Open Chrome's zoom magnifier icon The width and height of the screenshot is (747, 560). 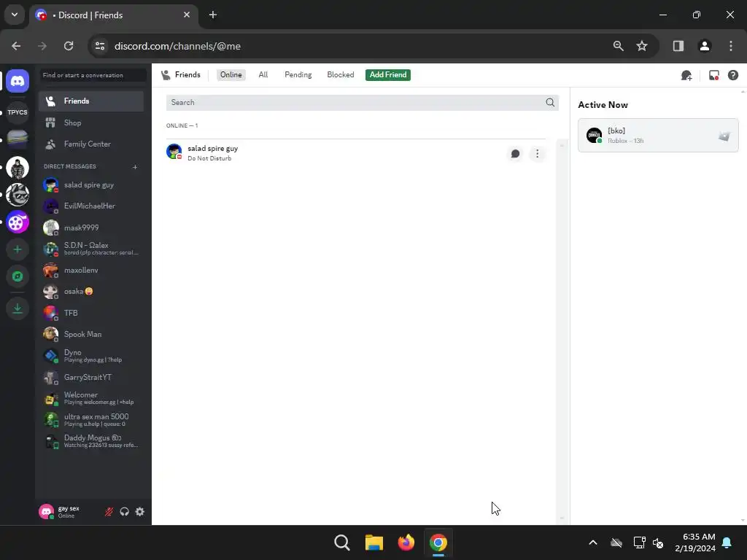point(618,46)
